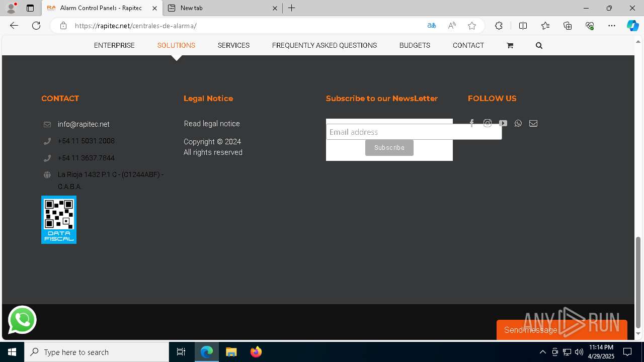Screen dimensions: 644x362
Task: Add page to favorites star icon
Action: pos(472,26)
